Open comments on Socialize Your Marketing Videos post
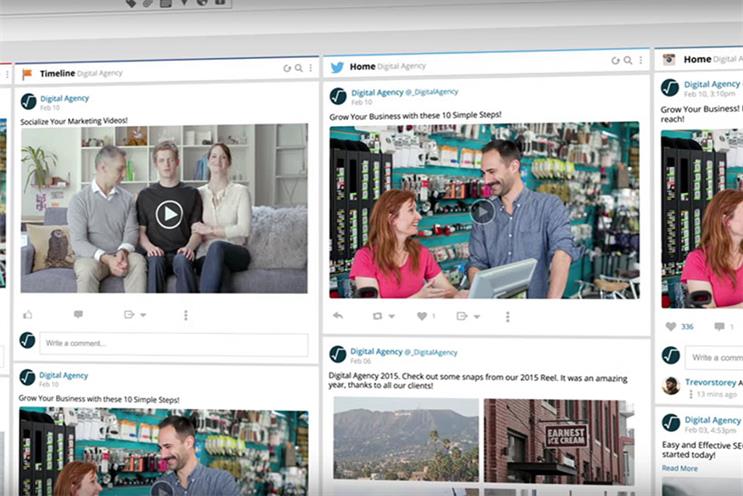743x496 pixels. (x=78, y=314)
